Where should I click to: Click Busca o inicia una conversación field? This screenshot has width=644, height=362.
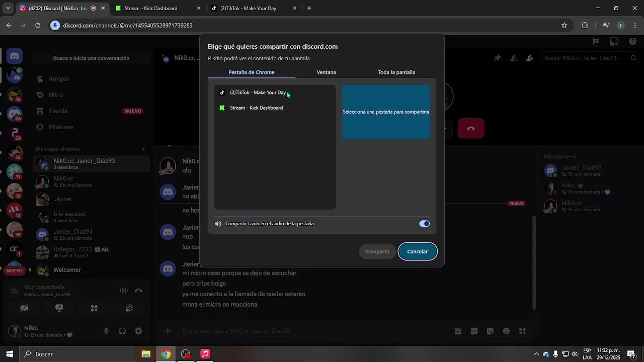coord(91,58)
